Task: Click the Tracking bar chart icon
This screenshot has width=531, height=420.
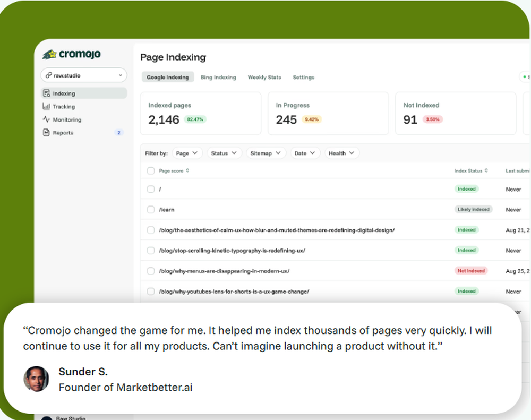Action: coord(46,106)
